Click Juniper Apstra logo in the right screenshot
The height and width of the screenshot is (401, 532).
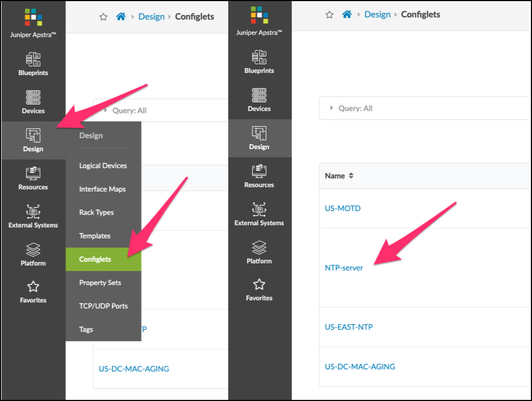259,16
